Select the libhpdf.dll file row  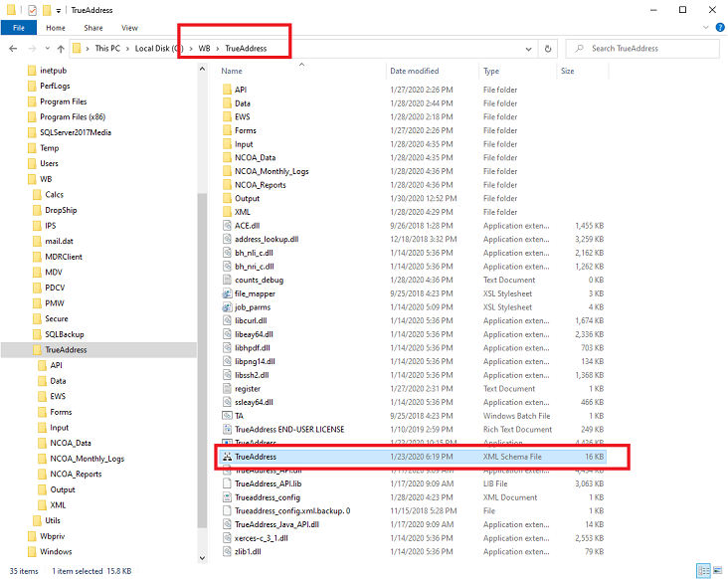414,348
